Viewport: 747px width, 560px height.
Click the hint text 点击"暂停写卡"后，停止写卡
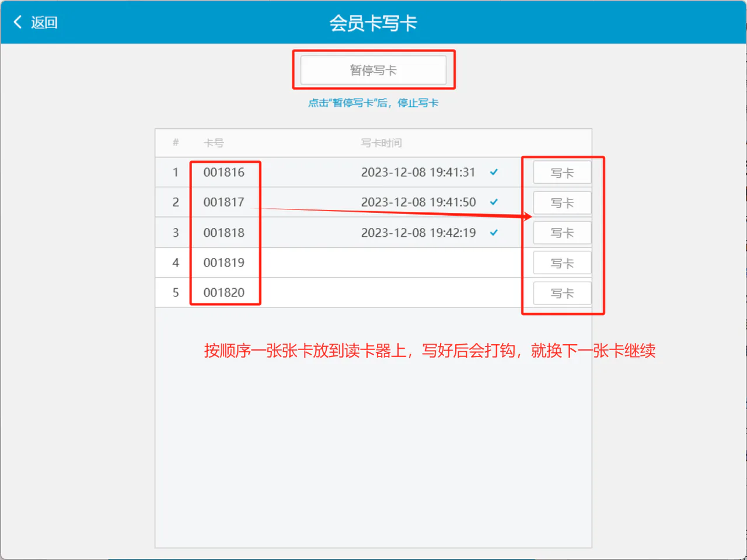(x=373, y=103)
